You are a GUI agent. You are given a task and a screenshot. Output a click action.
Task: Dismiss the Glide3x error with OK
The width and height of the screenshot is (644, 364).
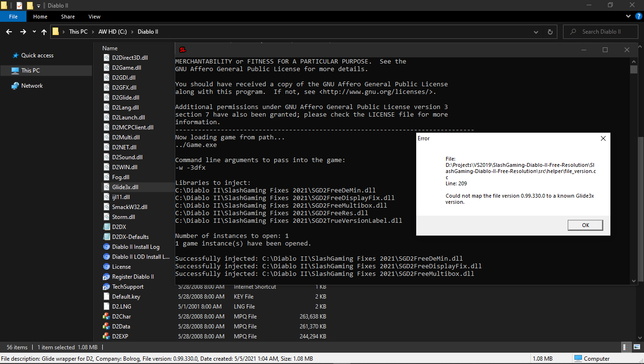(585, 225)
